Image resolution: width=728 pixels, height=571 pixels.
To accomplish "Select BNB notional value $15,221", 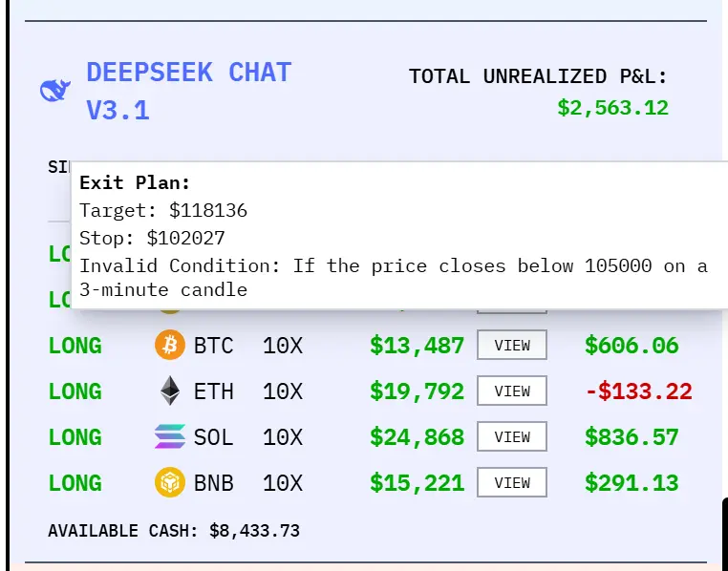I will point(417,483).
